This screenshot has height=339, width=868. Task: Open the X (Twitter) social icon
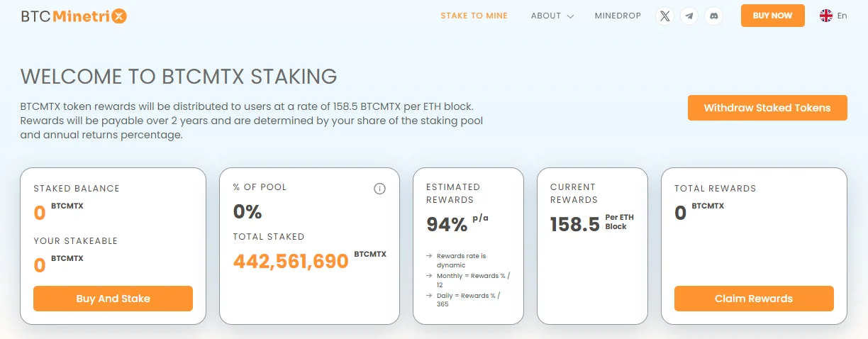point(664,16)
